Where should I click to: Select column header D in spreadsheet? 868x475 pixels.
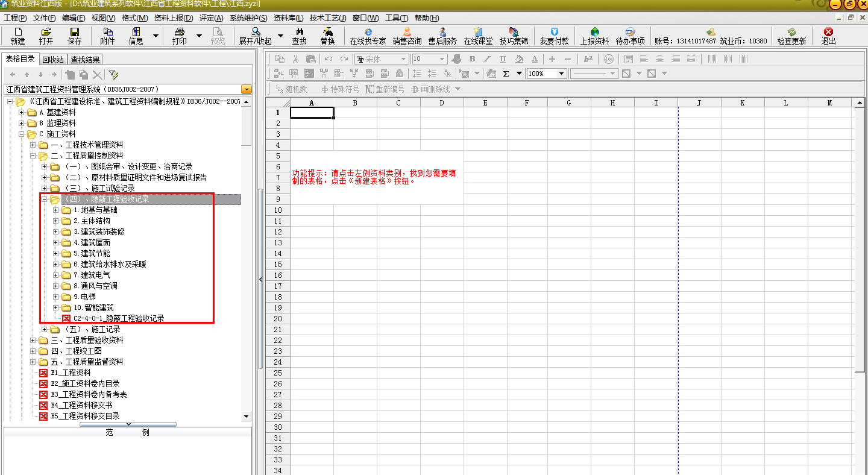point(442,103)
